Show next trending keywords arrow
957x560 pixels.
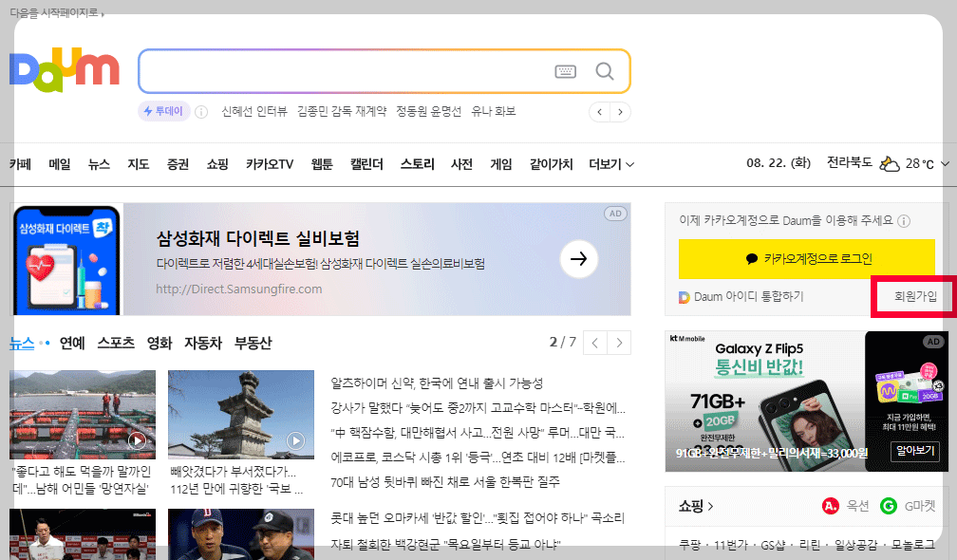click(x=620, y=112)
